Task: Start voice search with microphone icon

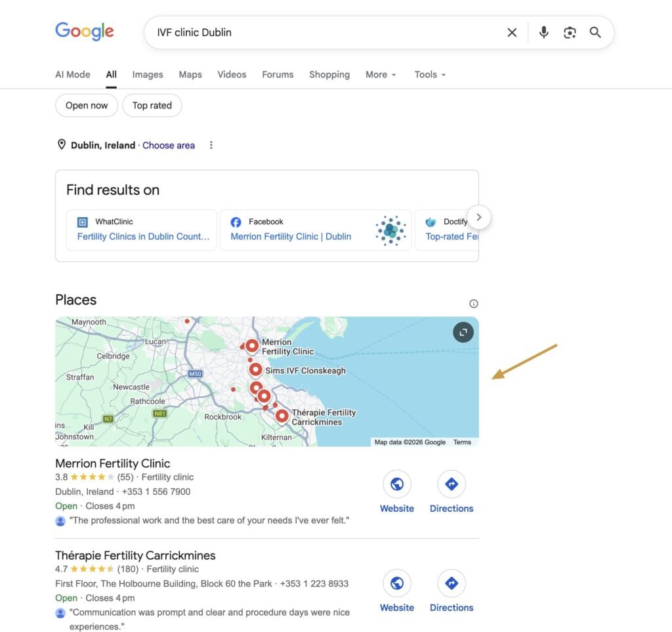Action: [x=543, y=32]
